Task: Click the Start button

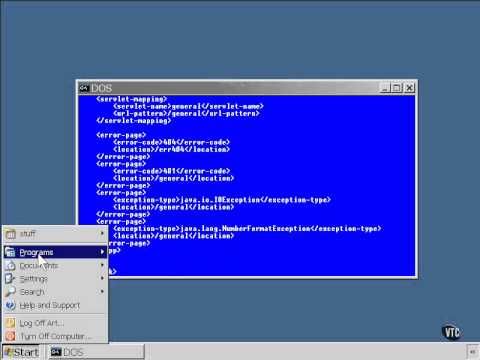Action: tap(21, 352)
